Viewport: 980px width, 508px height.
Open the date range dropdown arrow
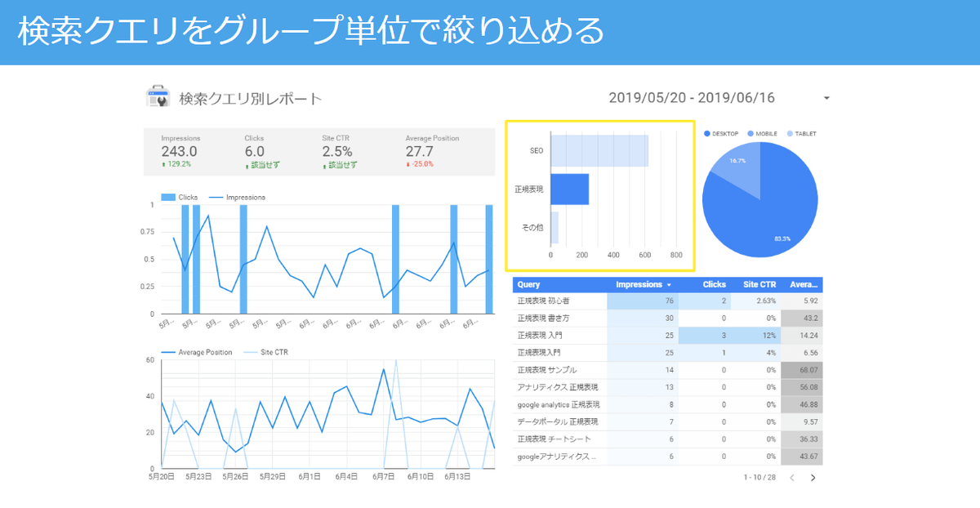click(x=826, y=98)
